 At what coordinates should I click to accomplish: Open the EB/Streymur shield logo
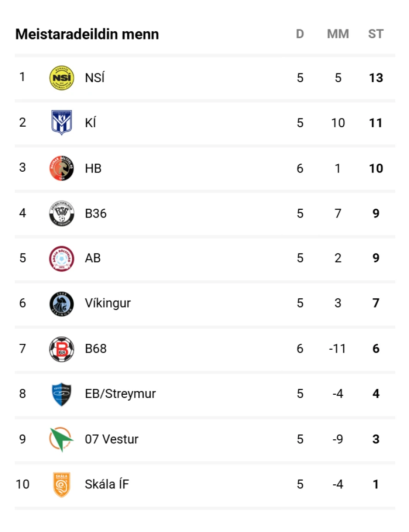click(x=61, y=394)
